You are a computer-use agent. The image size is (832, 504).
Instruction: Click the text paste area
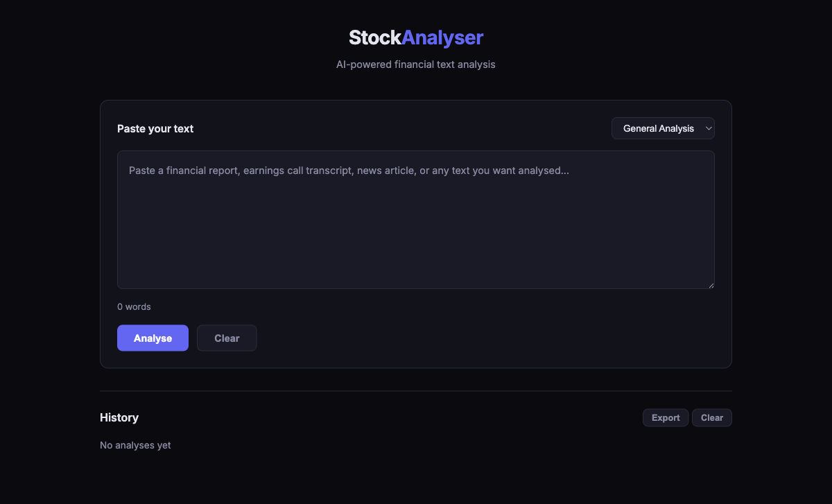[415, 219]
